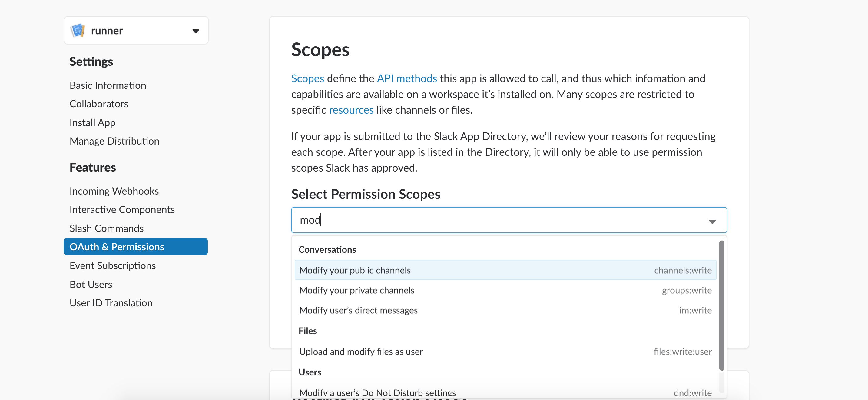Open Event Subscriptions page
Image resolution: width=868 pixels, height=400 pixels.
click(x=113, y=265)
